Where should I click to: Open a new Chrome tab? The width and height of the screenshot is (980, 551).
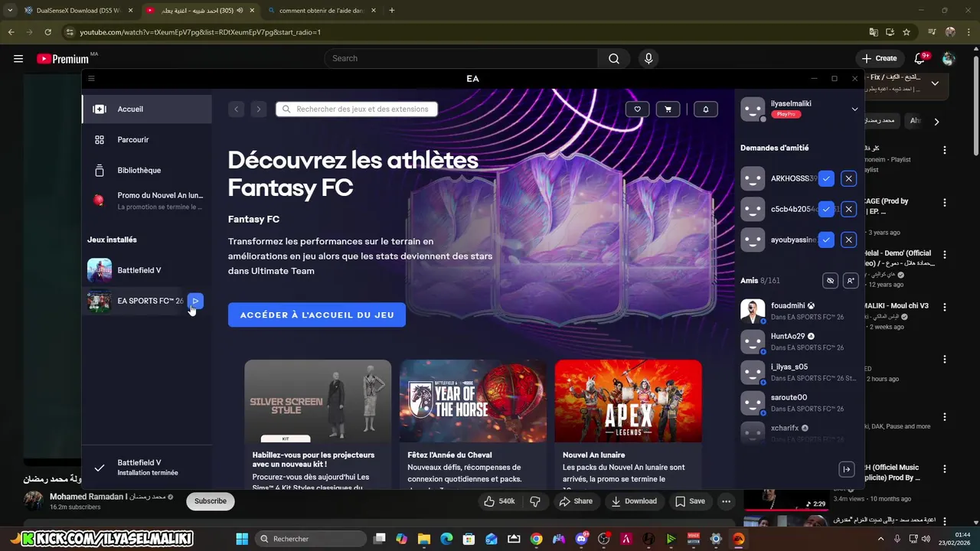392,11
